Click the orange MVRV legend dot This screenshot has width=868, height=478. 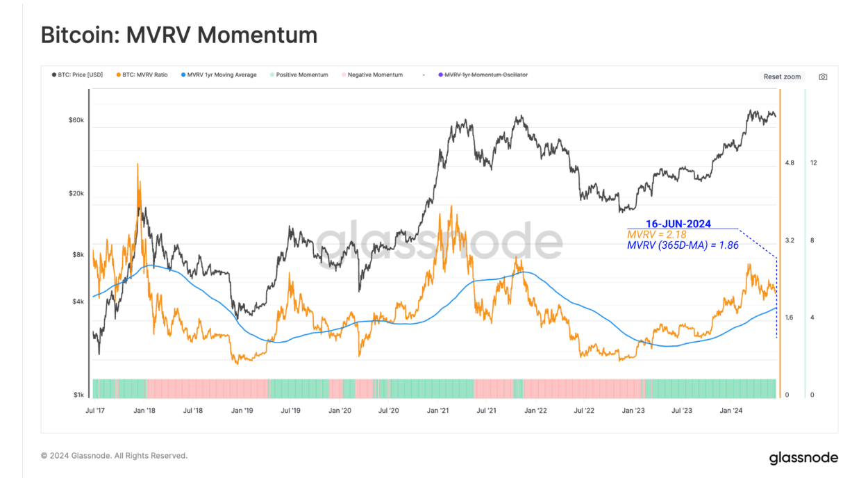tap(119, 75)
